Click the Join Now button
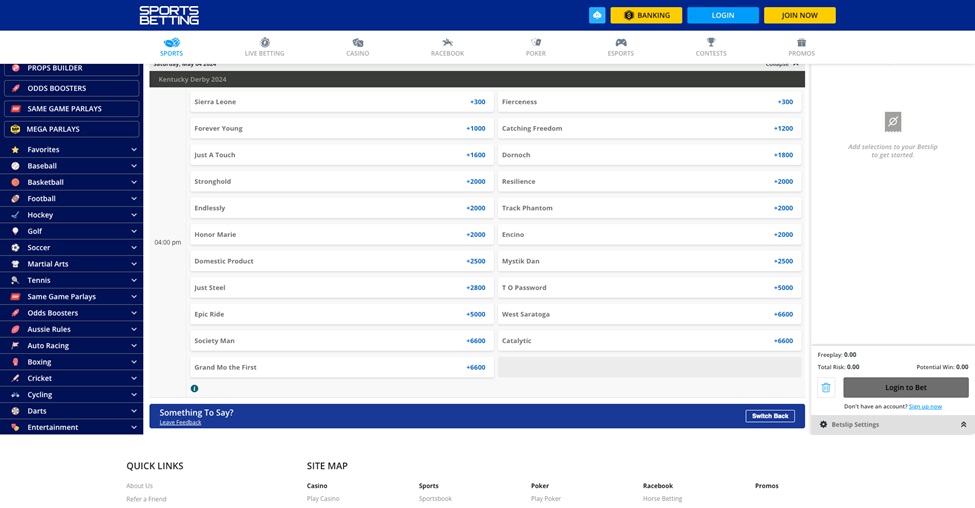The width and height of the screenshot is (975, 508). 799,15
